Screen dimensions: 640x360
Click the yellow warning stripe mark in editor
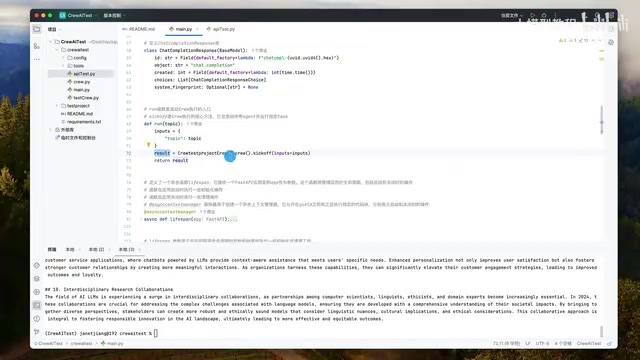pos(602,51)
